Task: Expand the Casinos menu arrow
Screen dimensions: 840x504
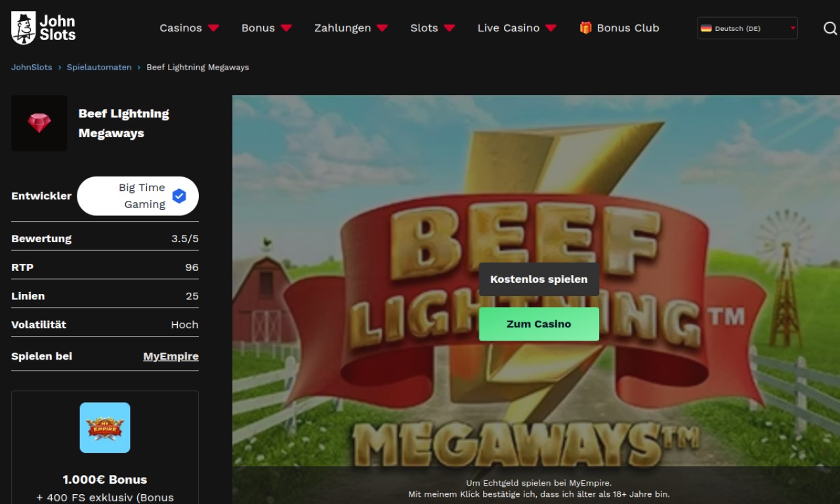Action: click(x=213, y=28)
